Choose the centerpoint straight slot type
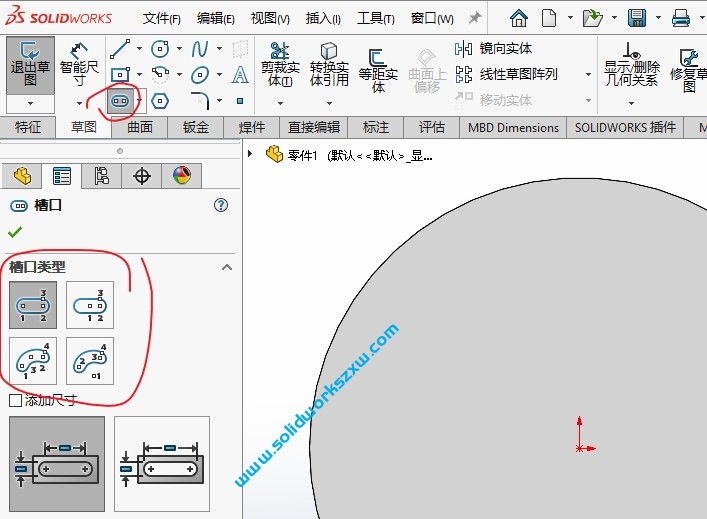The height and width of the screenshot is (519, 707). point(90,305)
